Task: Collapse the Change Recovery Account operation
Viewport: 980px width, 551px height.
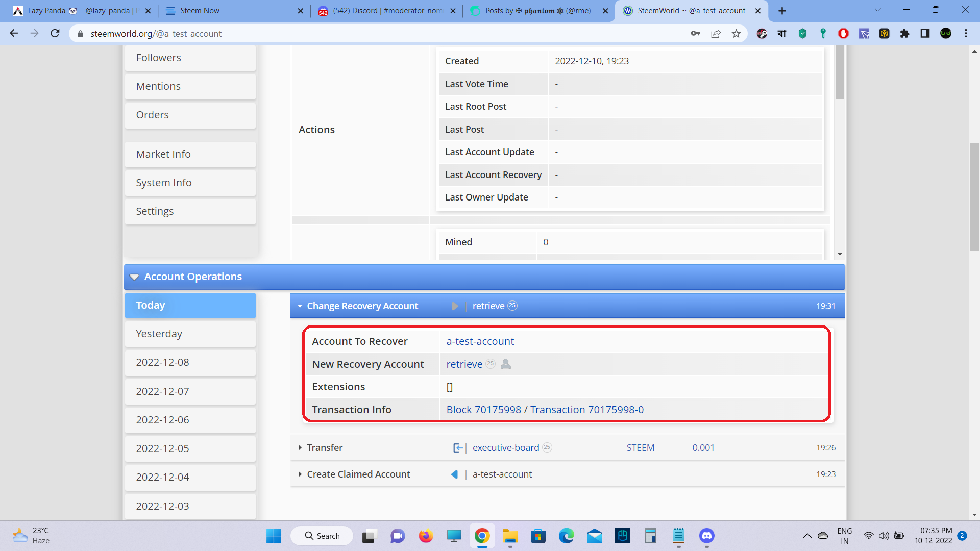Action: tap(300, 306)
